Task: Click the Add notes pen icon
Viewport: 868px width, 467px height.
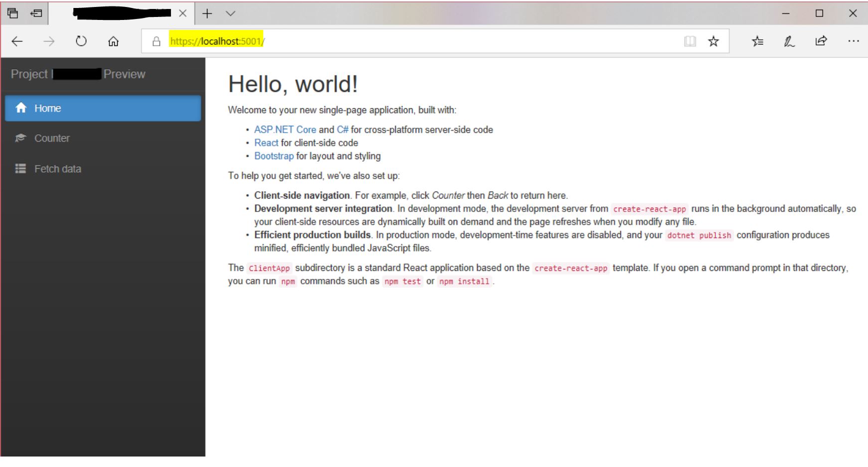Action: (789, 41)
